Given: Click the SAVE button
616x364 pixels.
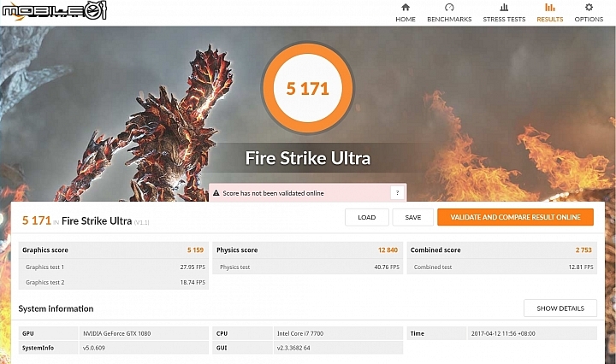Looking at the screenshot, I should click(413, 217).
